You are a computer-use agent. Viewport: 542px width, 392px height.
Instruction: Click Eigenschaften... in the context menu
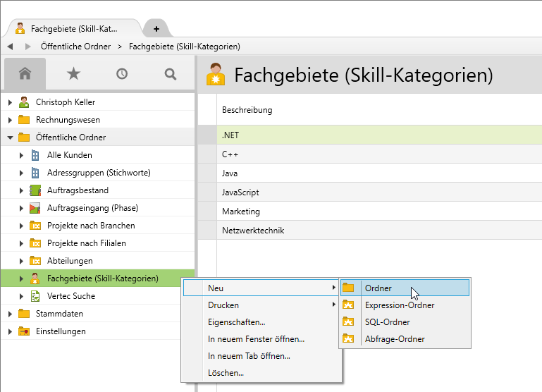pos(237,322)
